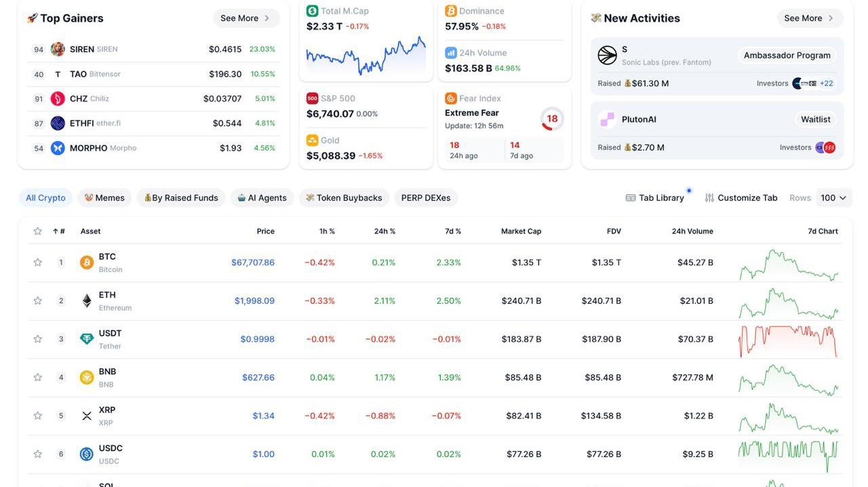Toggle favorite star for BTC
The height and width of the screenshot is (487, 868).
tap(38, 262)
